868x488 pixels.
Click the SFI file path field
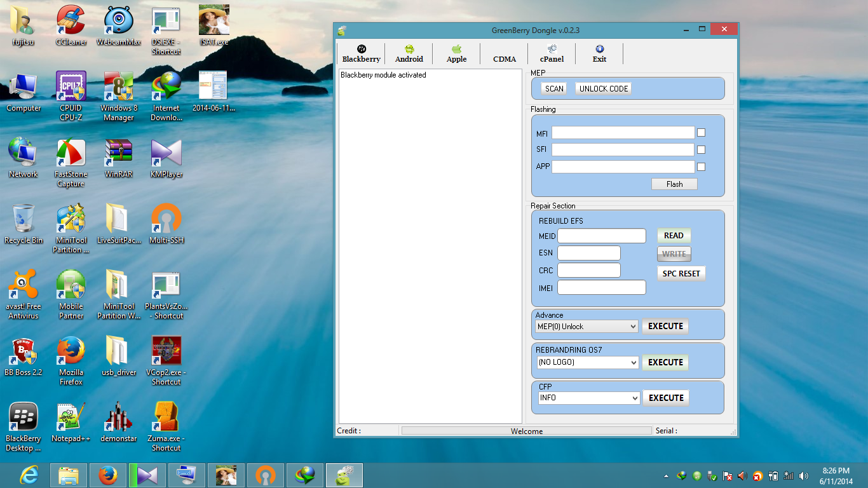pyautogui.click(x=623, y=150)
